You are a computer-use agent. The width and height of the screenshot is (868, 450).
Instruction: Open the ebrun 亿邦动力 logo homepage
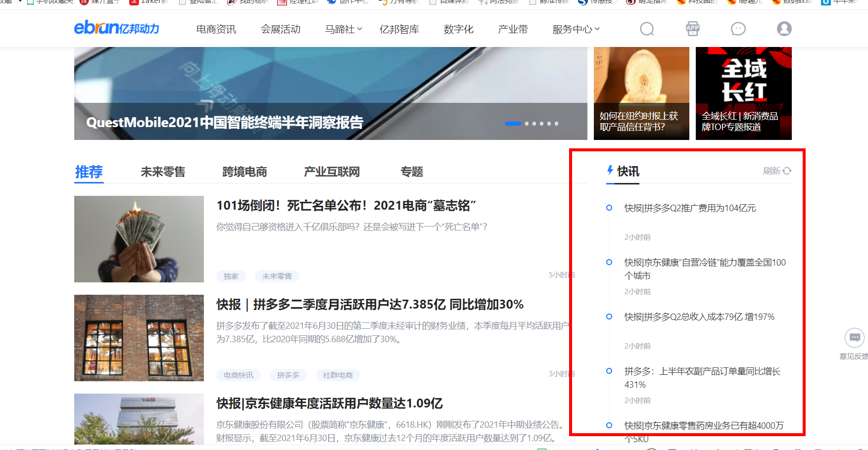(x=117, y=28)
